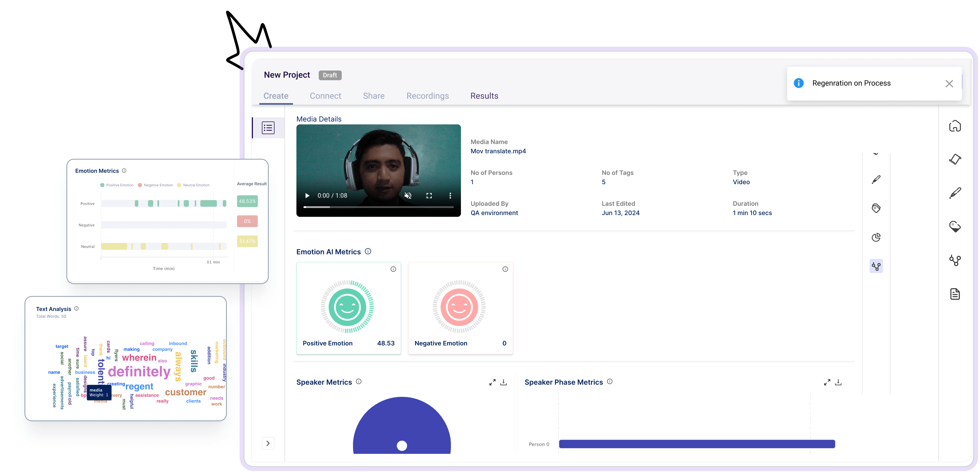Open the Share tab

click(374, 96)
